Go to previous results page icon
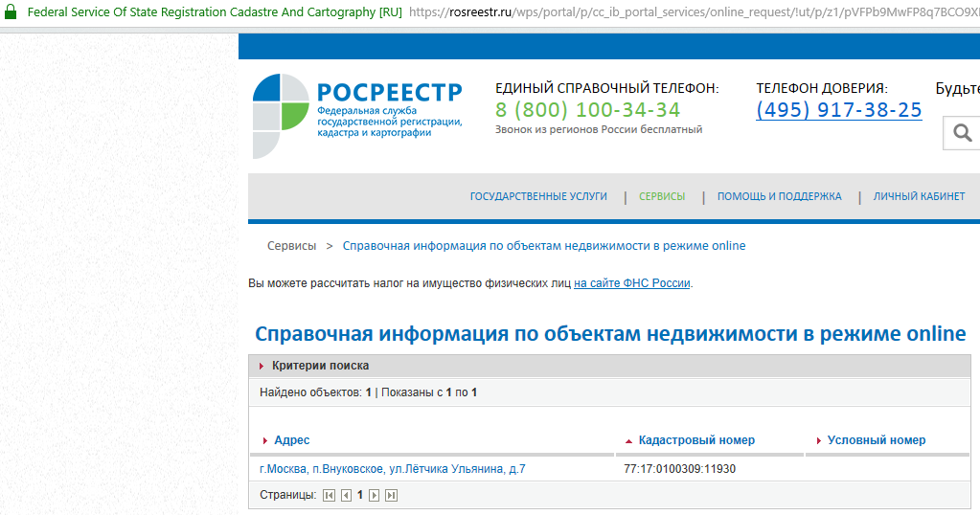 pos(346,495)
